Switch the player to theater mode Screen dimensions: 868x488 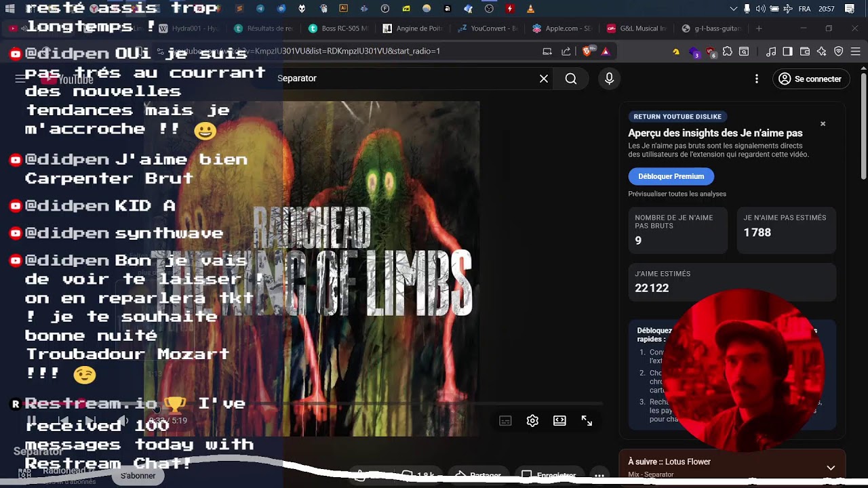point(559,421)
